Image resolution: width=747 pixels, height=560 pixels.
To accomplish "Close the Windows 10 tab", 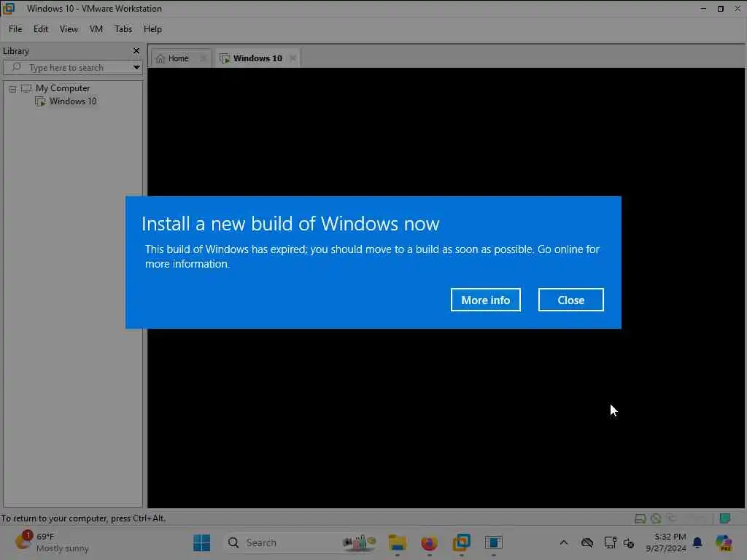I will click(293, 58).
